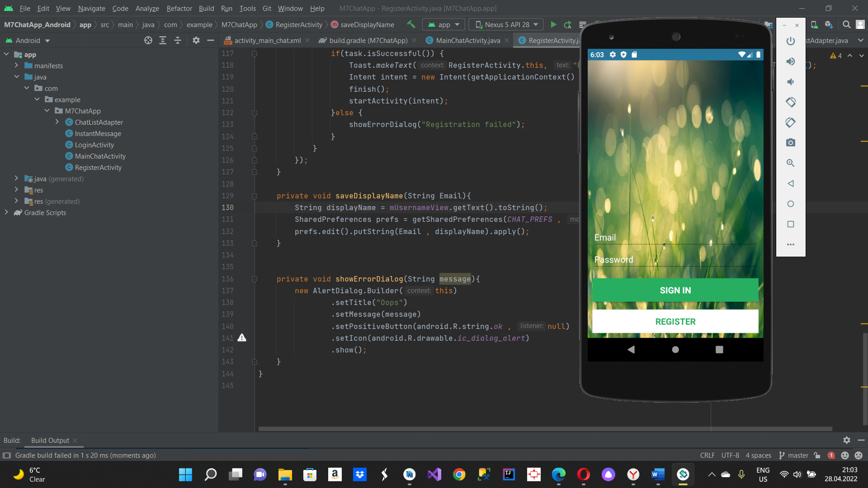Open the Android project view dropdown
868x488 pixels.
(28, 40)
